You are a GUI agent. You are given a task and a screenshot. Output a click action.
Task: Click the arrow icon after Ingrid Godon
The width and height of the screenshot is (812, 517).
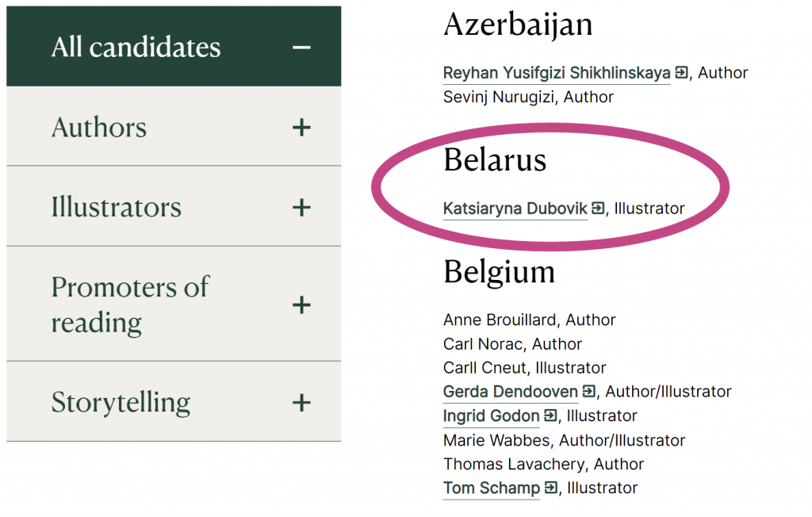tap(550, 416)
